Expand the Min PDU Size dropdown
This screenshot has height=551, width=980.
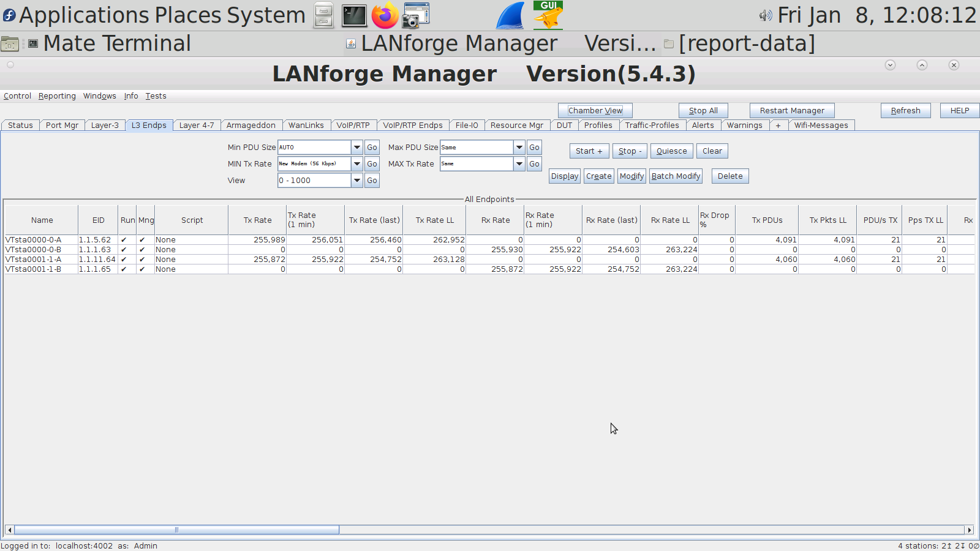pos(357,148)
